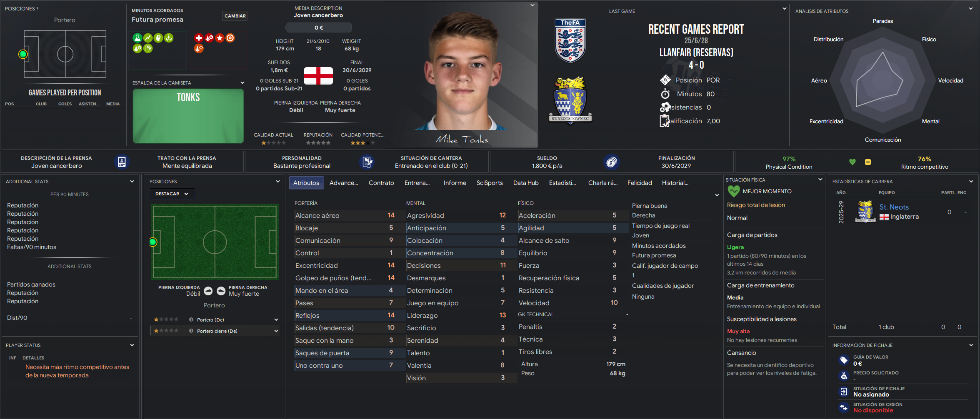Screen dimensions: 980x419
Task: Click the 0 € value bar
Action: [319, 27]
